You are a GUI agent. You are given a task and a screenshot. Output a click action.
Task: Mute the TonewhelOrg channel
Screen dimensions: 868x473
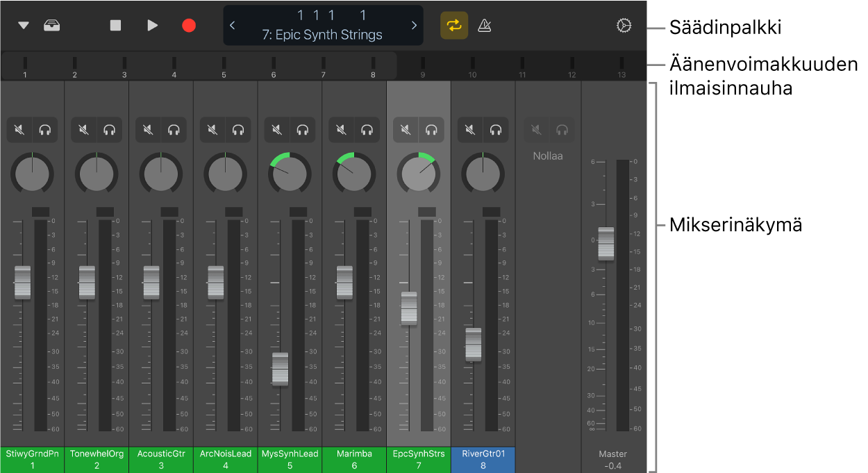coord(84,129)
